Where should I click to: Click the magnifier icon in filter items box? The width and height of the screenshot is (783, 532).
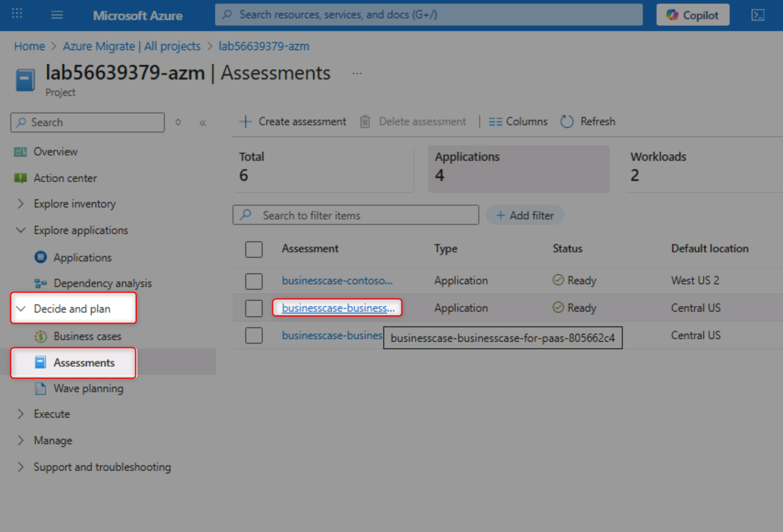pos(246,215)
